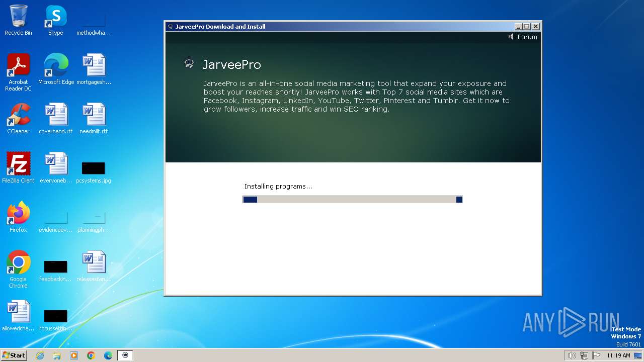This screenshot has width=644, height=362.
Task: Open volume control in system tray
Action: 572,355
